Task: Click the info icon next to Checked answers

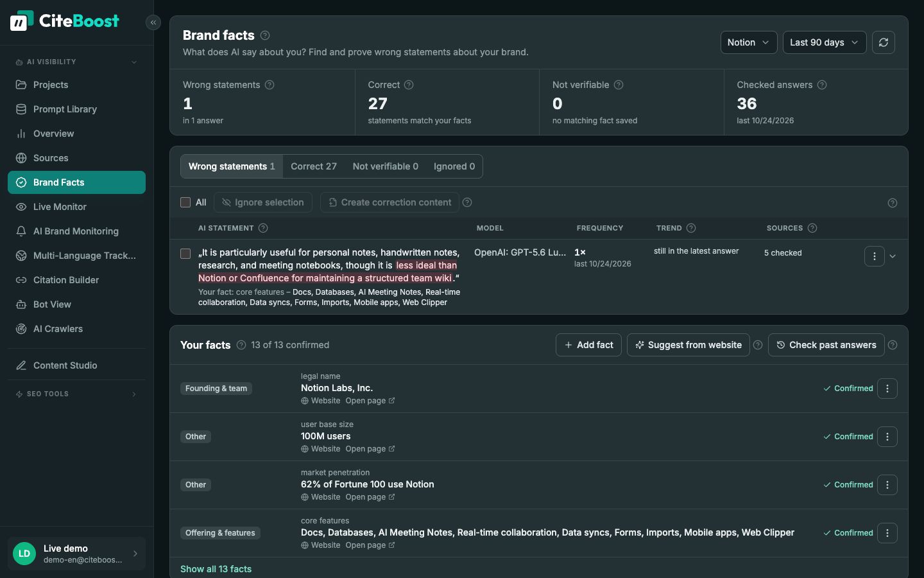Action: tap(822, 85)
